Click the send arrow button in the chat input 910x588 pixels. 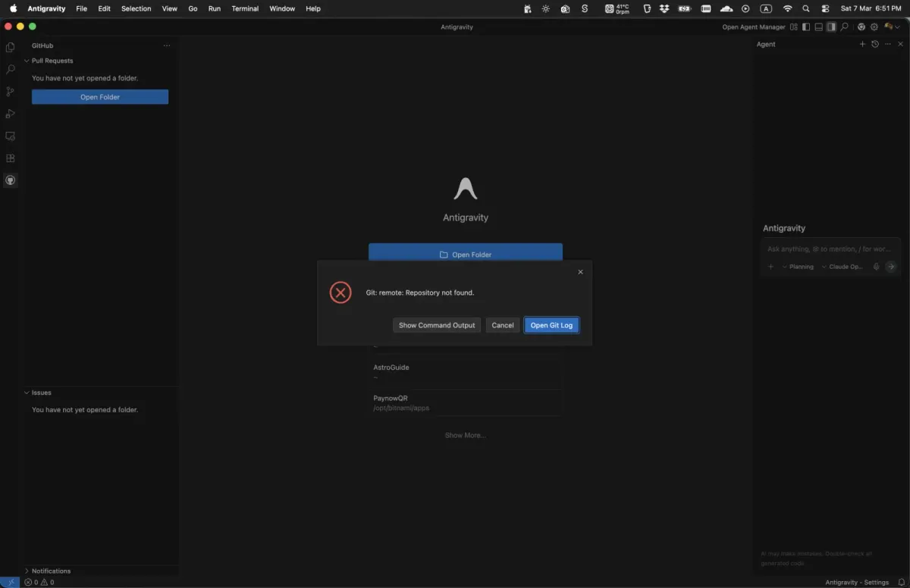pos(891,267)
